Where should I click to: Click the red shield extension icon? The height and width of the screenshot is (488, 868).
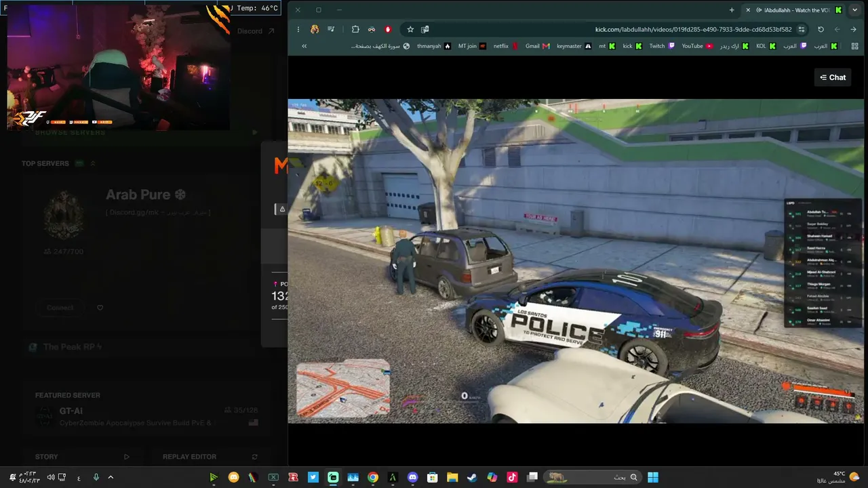388,29
